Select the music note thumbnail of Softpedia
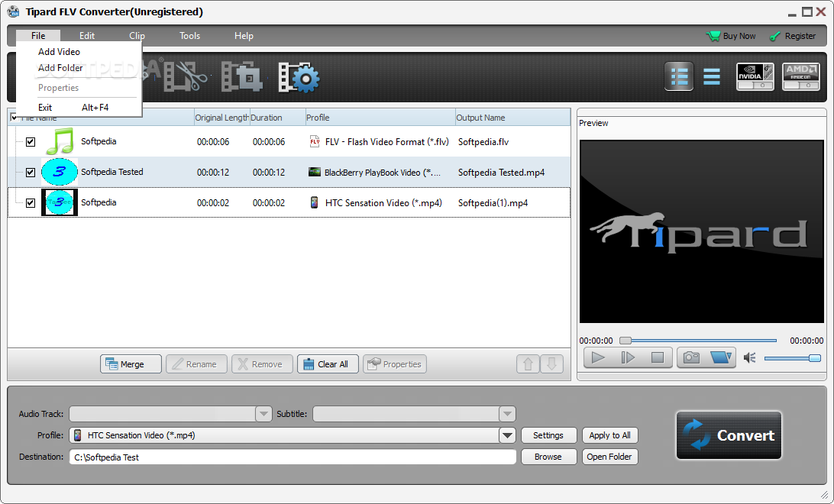 click(x=60, y=141)
